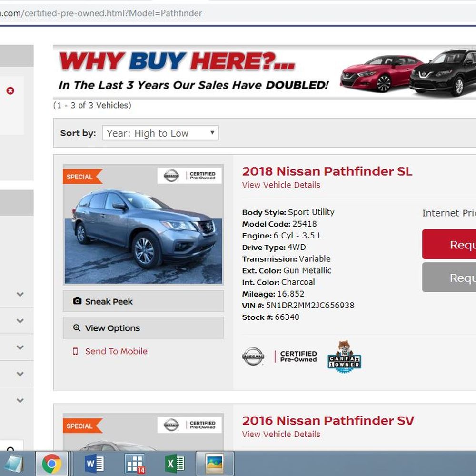The image size is (476, 476).
Task: Open View Options for the 2018 Pathfinder
Action: [143, 328]
